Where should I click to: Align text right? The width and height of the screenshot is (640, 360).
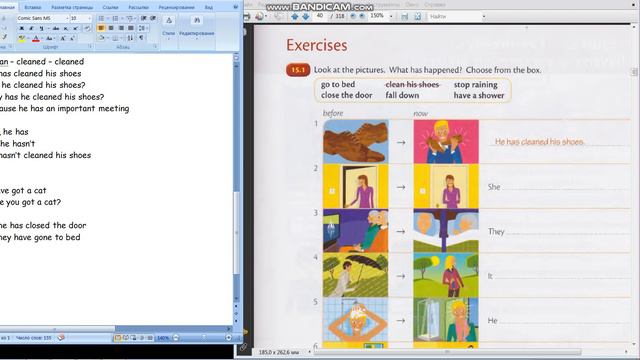pos(121,28)
